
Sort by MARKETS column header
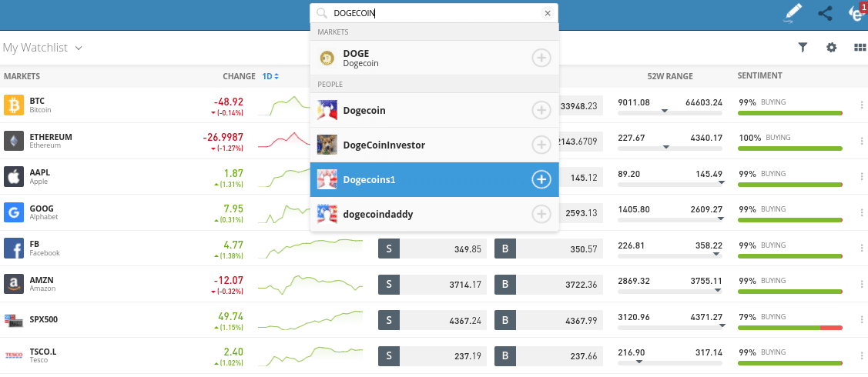[22, 76]
